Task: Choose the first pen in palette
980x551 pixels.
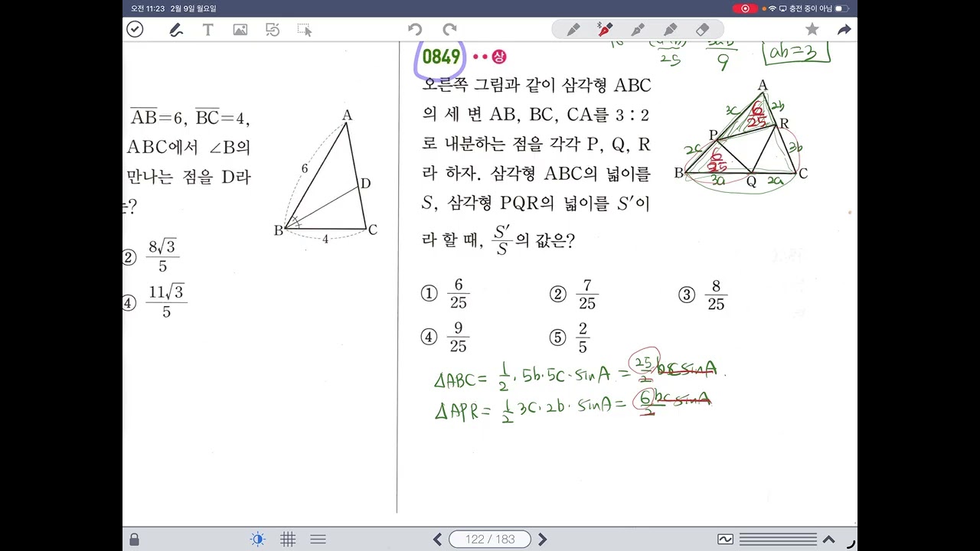Action: 573,30
